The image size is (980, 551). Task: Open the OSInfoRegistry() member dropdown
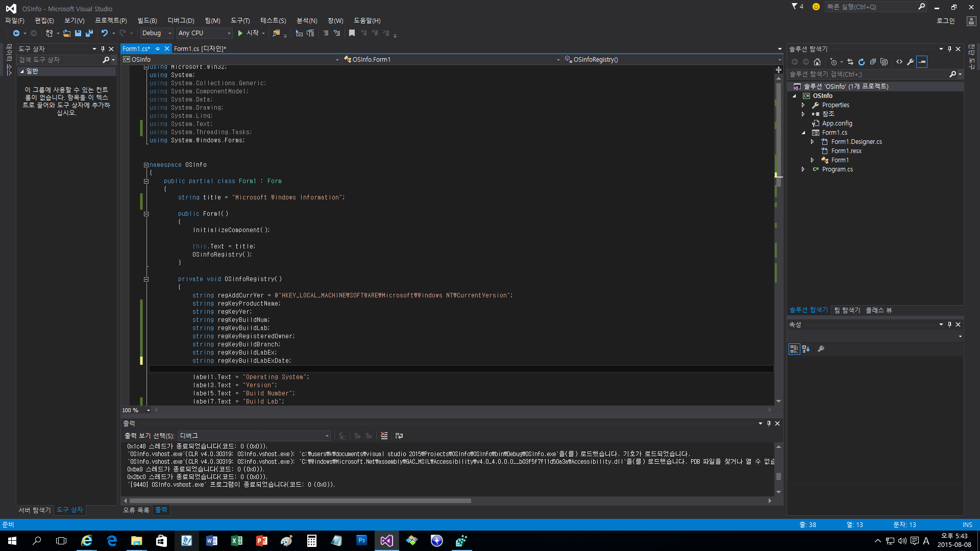pyautogui.click(x=673, y=60)
